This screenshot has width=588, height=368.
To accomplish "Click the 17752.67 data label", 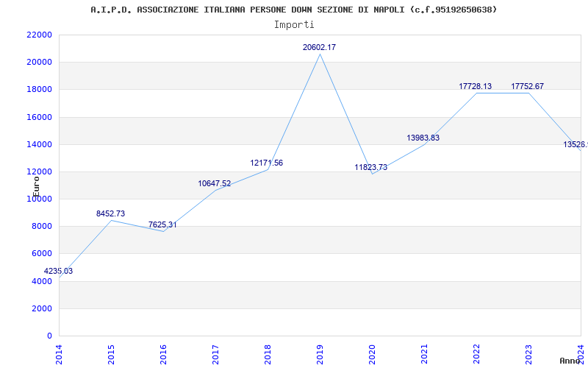I will point(527,86).
